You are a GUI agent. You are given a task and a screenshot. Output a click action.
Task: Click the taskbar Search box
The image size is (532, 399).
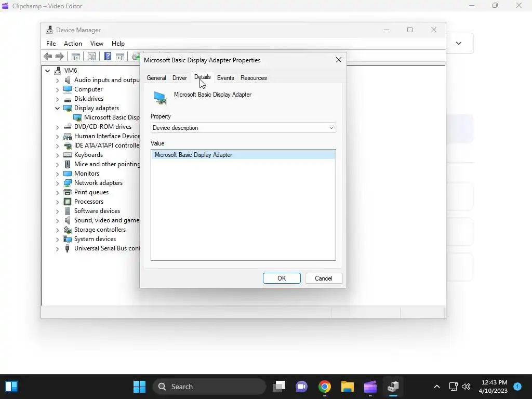(209, 387)
